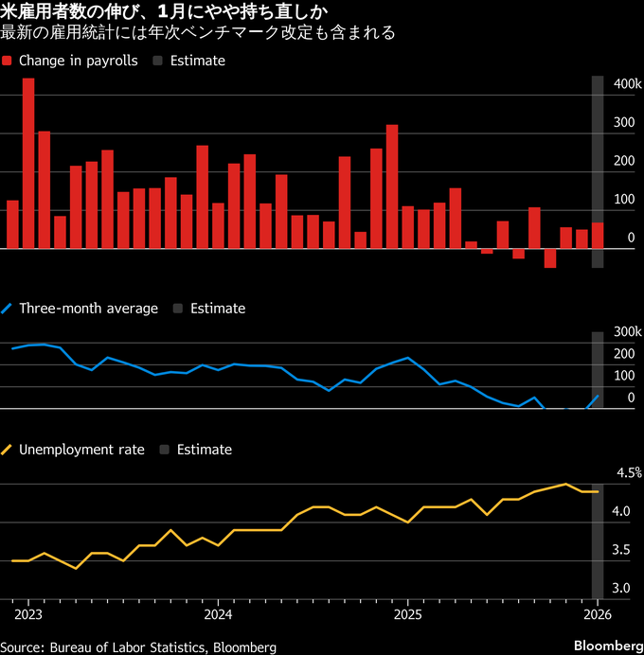Click the red Change in payrolls legend swatch
Image resolution: width=644 pixels, height=655 pixels.
(8, 61)
